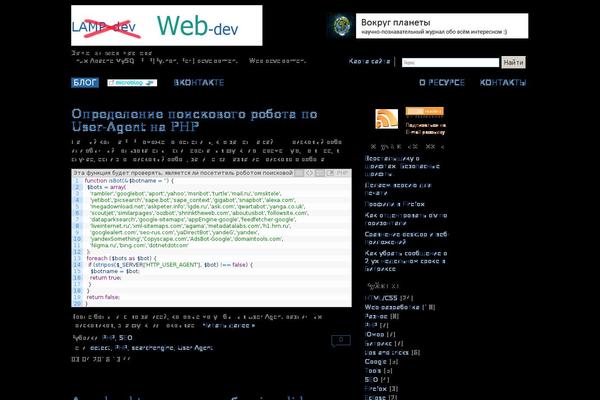
Task: Open sidebar link about centering div по горизонтали
Action: coord(406,219)
